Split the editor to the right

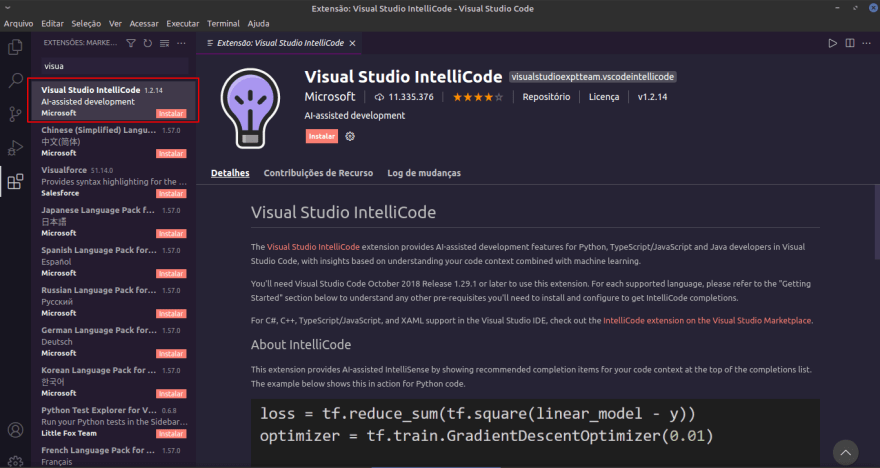coord(850,43)
